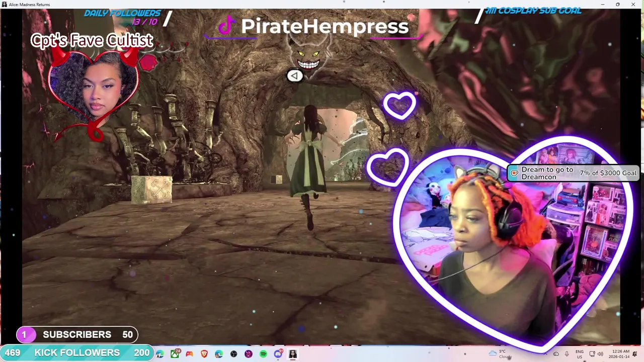Switch to OBS Studio in the taskbar
Viewport: 644px width, 362px height.
click(x=233, y=354)
